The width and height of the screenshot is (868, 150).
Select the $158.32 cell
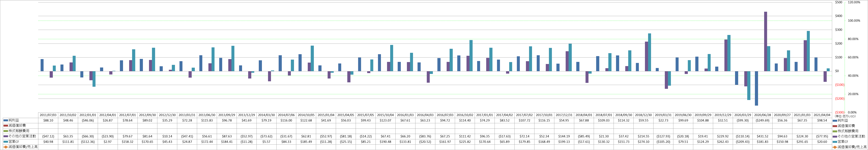(x=128, y=142)
